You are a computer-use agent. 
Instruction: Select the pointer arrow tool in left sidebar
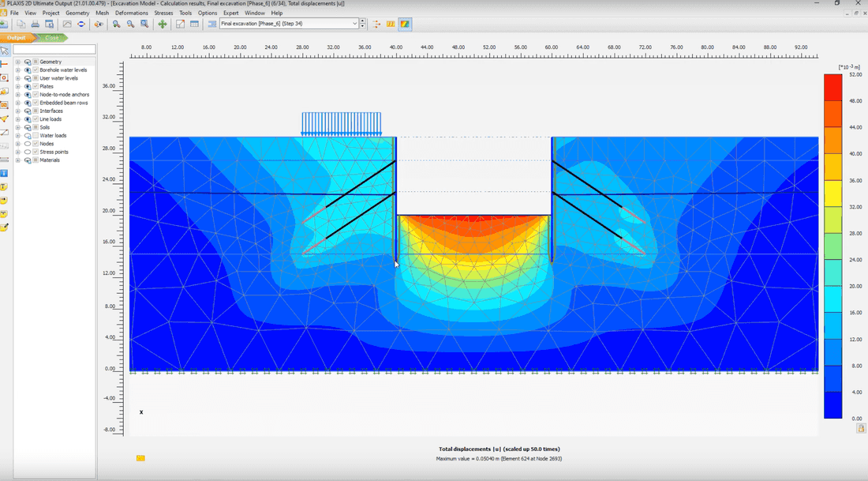point(5,51)
